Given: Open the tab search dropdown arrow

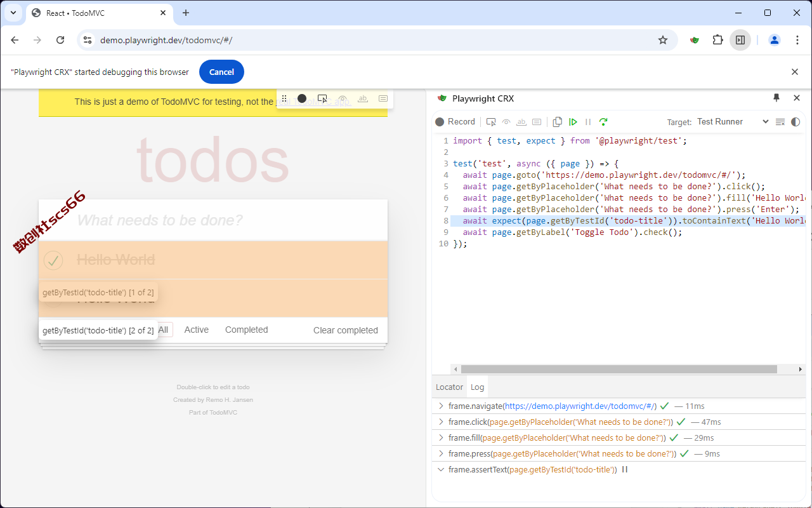Looking at the screenshot, I should point(13,13).
